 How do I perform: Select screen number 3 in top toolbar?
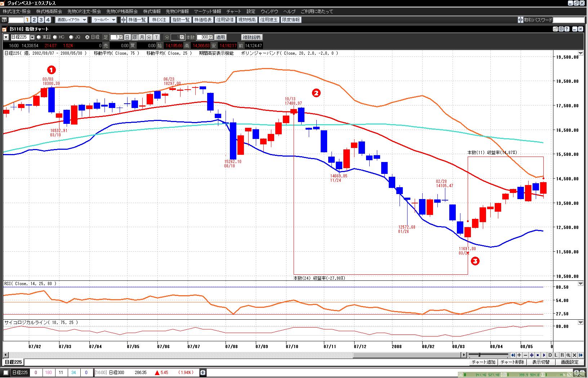click(41, 20)
